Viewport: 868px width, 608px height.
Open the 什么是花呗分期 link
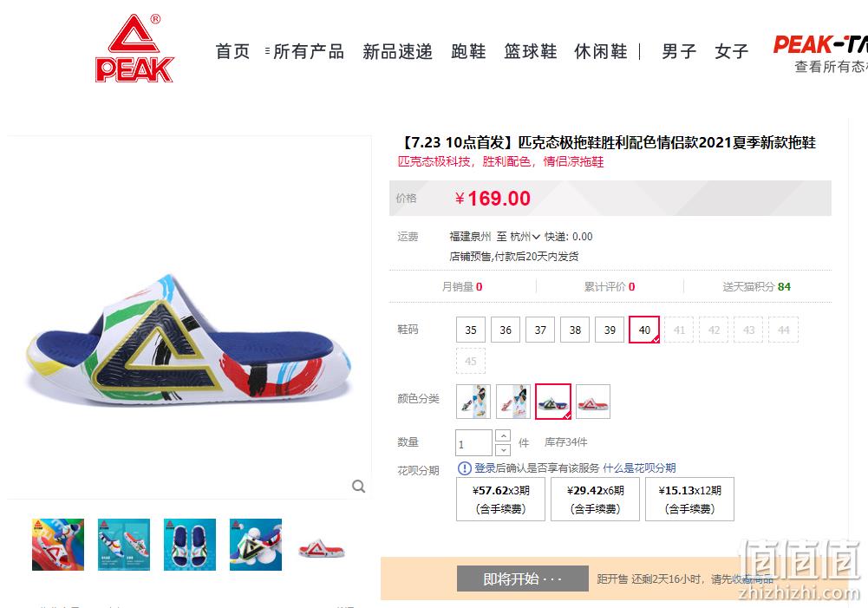(639, 467)
